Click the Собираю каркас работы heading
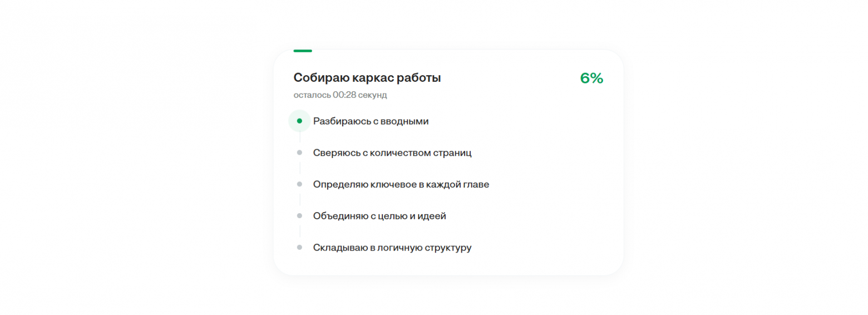 coord(367,78)
